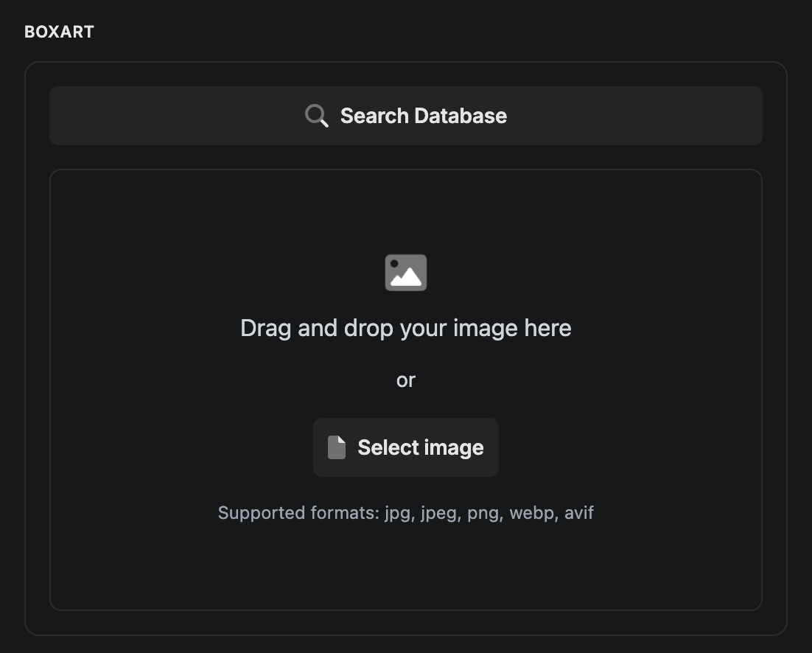
Task: Open the boxart database search via magnifier
Action: pyautogui.click(x=317, y=116)
